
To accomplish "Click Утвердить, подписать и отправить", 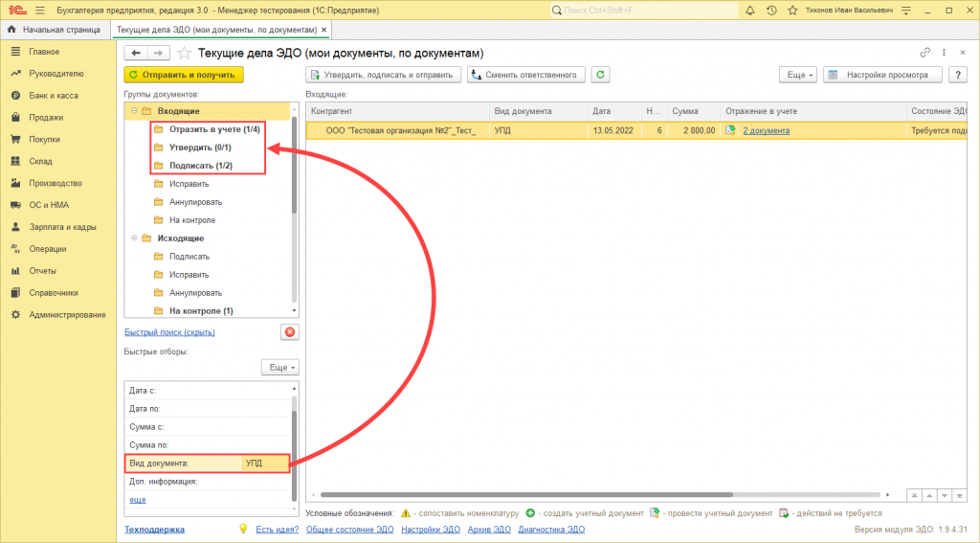I will (383, 75).
